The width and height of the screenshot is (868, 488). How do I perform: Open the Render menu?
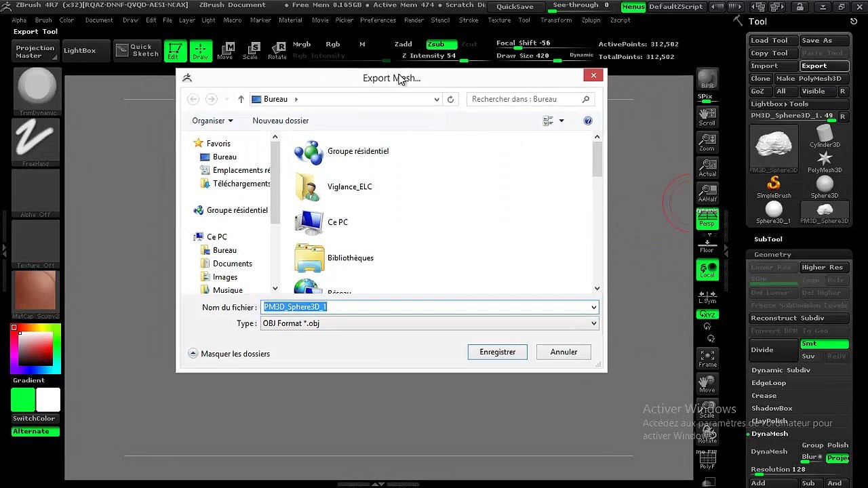[x=414, y=20]
